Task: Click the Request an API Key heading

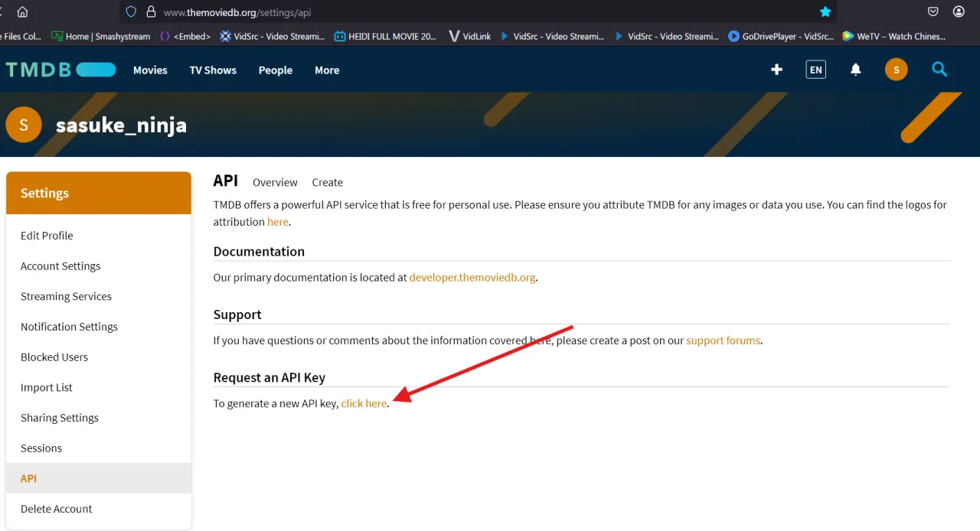Action: pyautogui.click(x=269, y=377)
